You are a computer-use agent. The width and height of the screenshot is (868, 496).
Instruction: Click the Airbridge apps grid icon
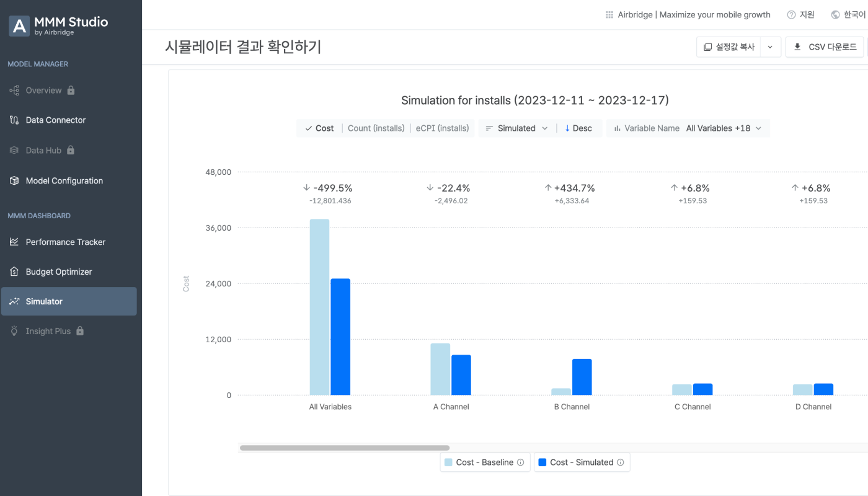[x=609, y=15]
